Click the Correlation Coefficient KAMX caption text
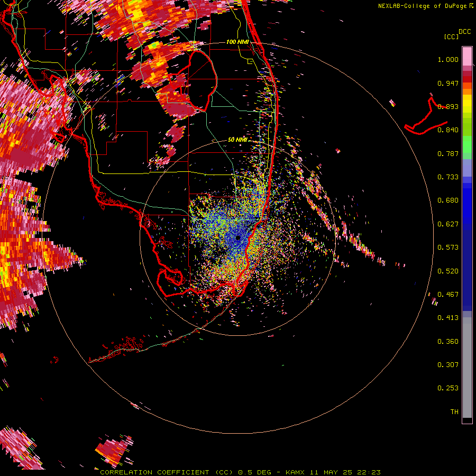The image size is (476, 476). click(x=240, y=472)
